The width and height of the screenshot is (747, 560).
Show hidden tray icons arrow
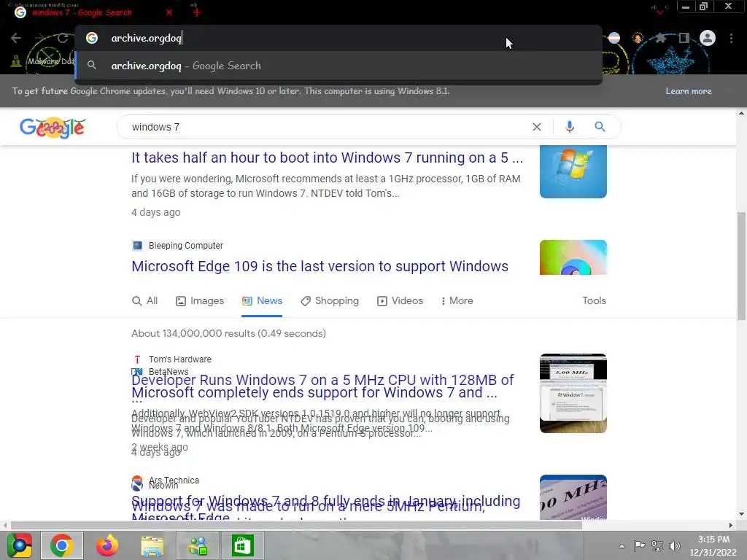click(x=622, y=546)
